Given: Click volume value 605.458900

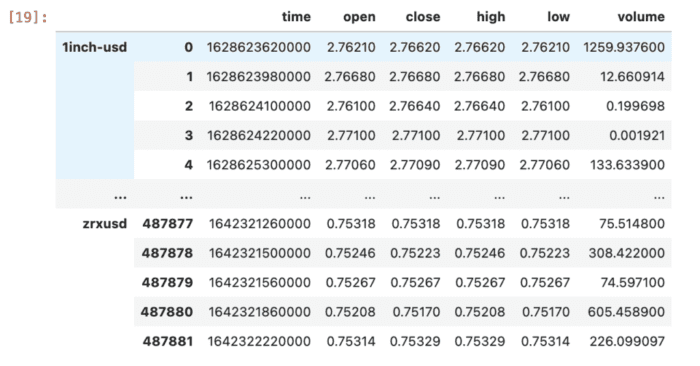Looking at the screenshot, I should 626,312.
